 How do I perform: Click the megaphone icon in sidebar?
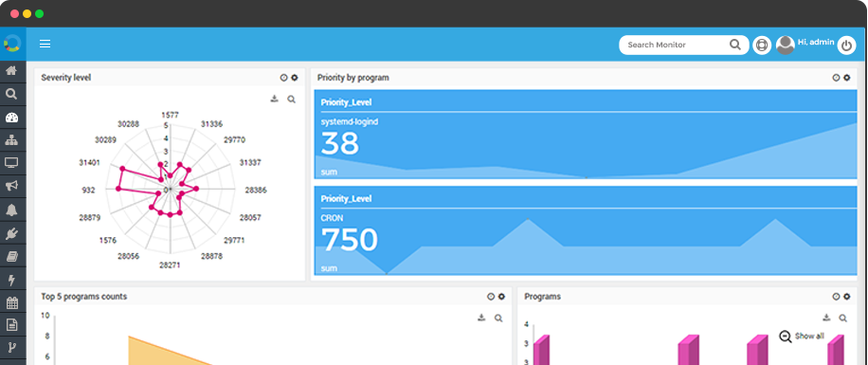pos(11,186)
